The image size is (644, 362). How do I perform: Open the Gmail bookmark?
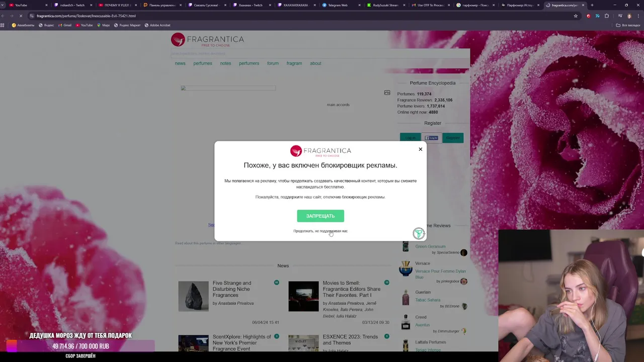coord(64,25)
